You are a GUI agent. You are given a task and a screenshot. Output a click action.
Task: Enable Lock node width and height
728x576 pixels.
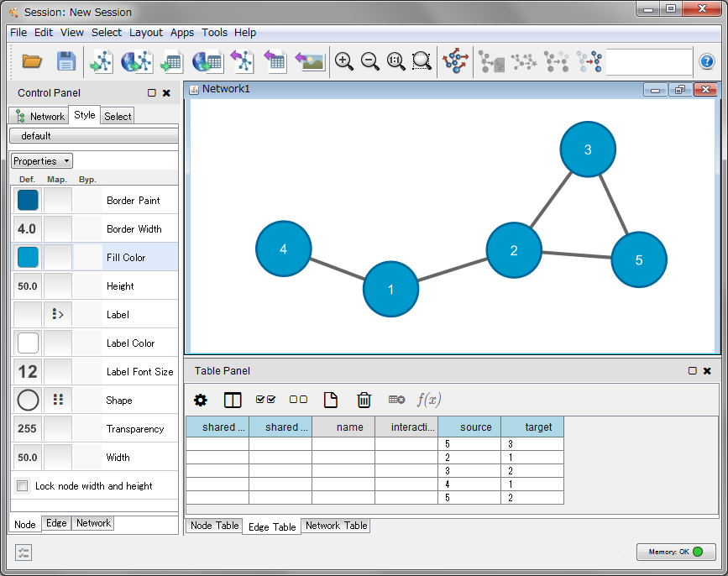[23, 486]
